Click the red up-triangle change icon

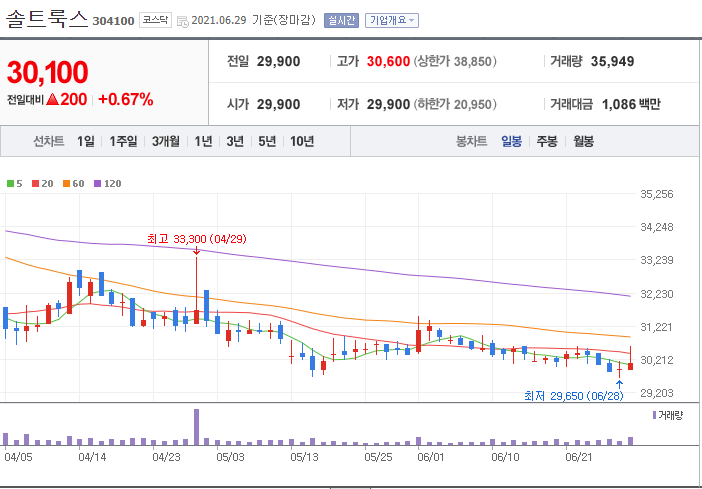point(52,100)
